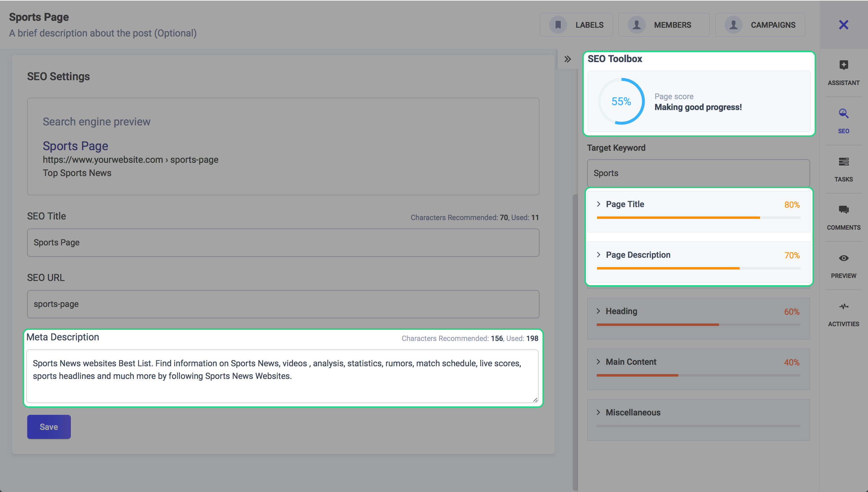Click the Heading 60% progress bar

pyautogui.click(x=698, y=325)
